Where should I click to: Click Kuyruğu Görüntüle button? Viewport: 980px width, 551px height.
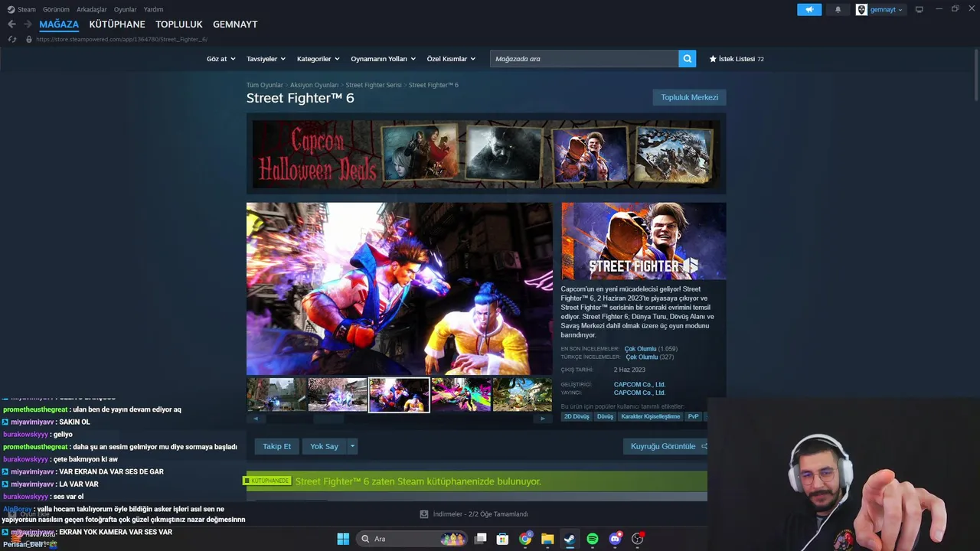(665, 446)
